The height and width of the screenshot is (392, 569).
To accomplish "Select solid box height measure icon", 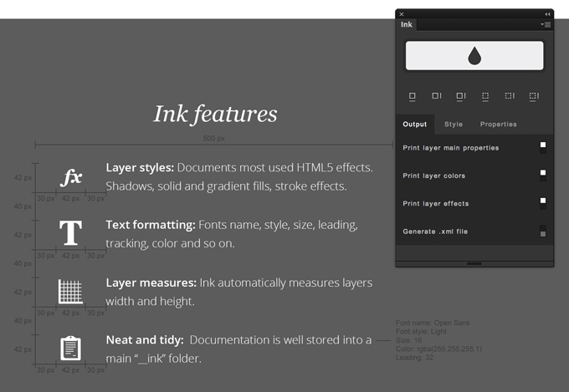I will click(x=437, y=96).
